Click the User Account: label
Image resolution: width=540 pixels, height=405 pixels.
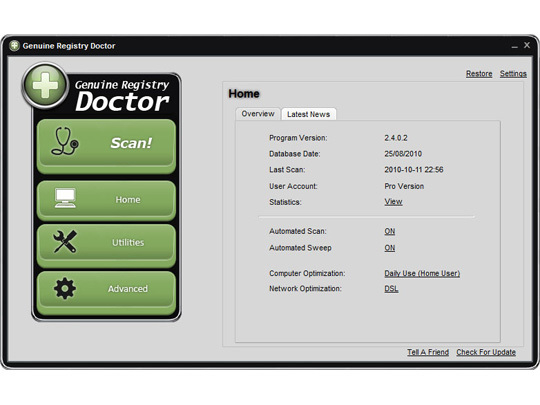(x=293, y=186)
